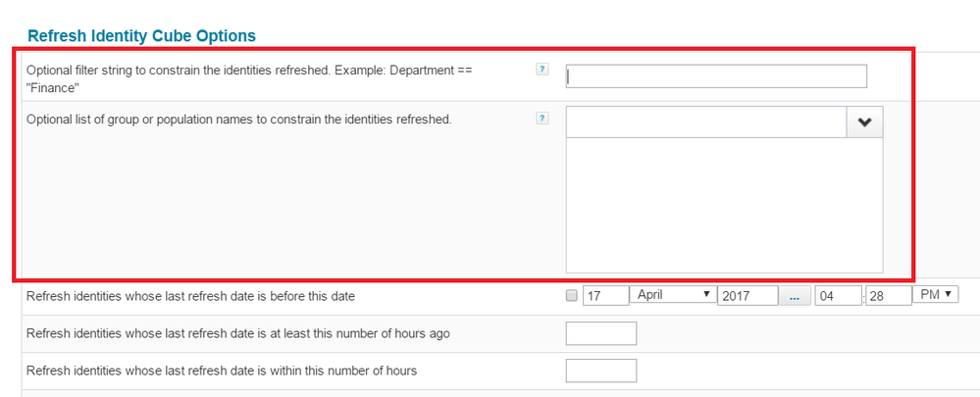Focus the 'at least this number of hours ago' field
Viewport: 980px width, 397px height.
[601, 333]
